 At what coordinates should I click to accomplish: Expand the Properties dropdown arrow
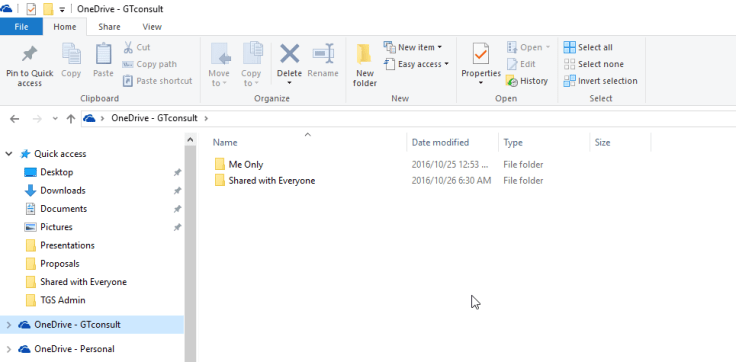coord(481,83)
